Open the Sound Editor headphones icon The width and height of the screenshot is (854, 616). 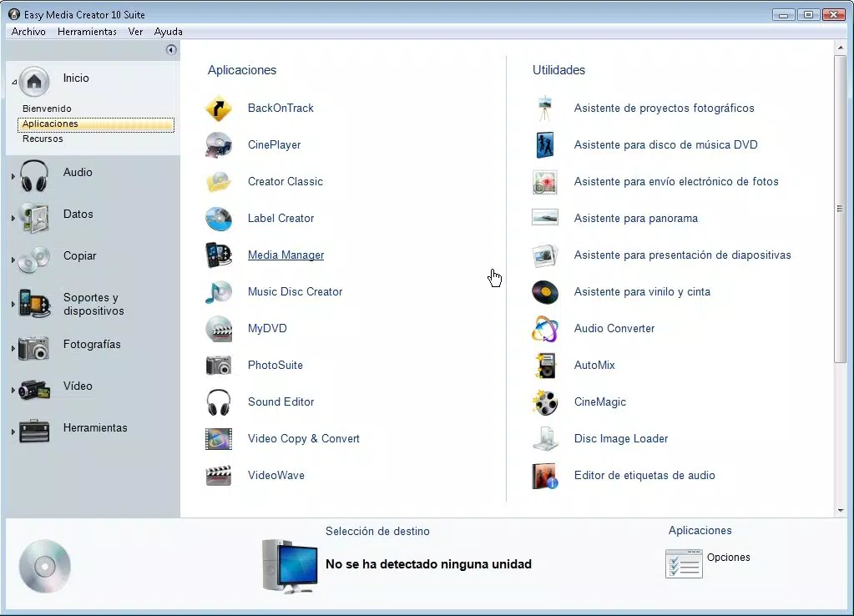[219, 402]
